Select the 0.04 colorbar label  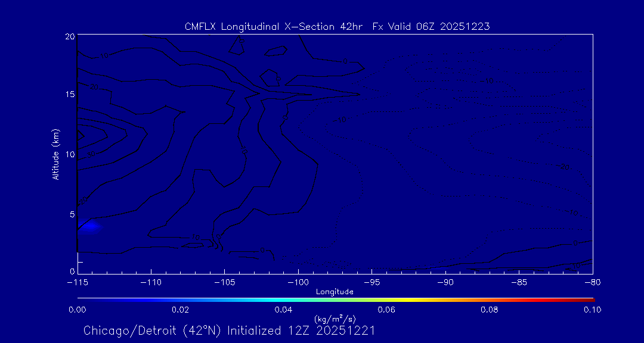[283, 310]
